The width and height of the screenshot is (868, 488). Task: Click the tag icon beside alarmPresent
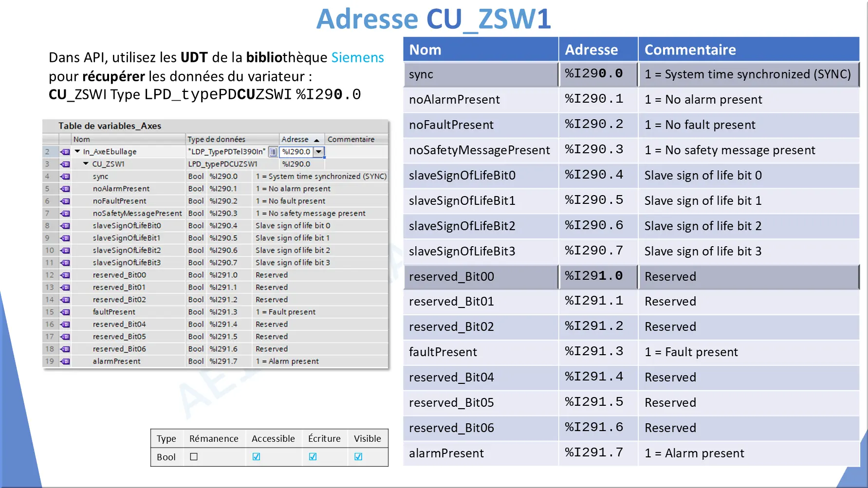pyautogui.click(x=65, y=361)
